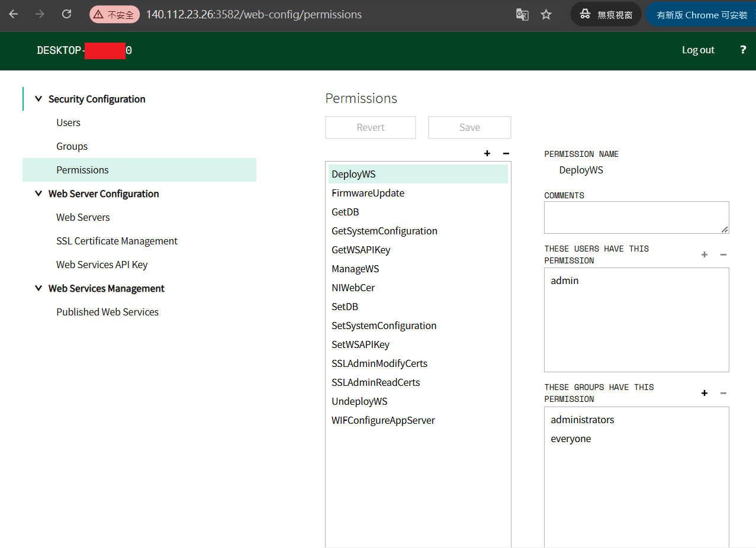Grab the Comments box resize handle

click(x=725, y=229)
